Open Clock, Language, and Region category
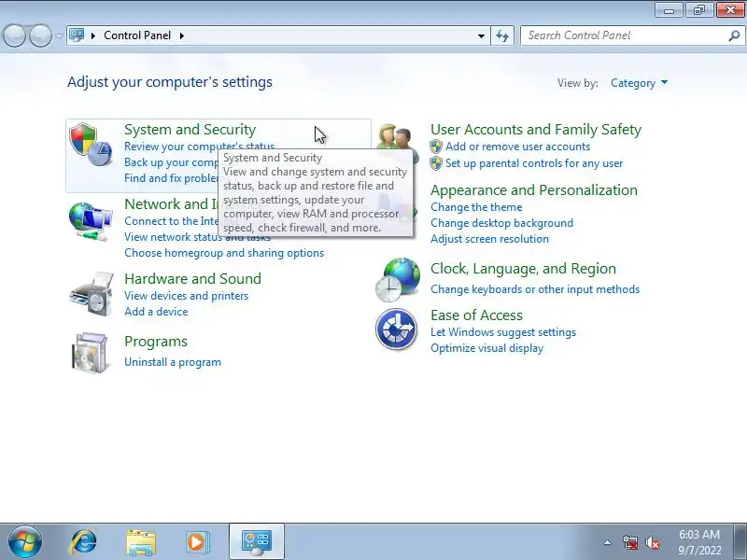The height and width of the screenshot is (560, 747). [523, 269]
